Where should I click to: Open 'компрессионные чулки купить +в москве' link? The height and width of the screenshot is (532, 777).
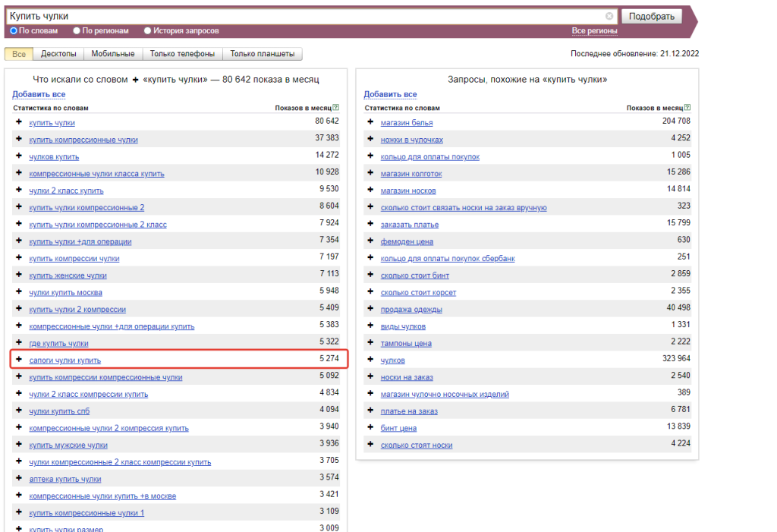(x=102, y=496)
